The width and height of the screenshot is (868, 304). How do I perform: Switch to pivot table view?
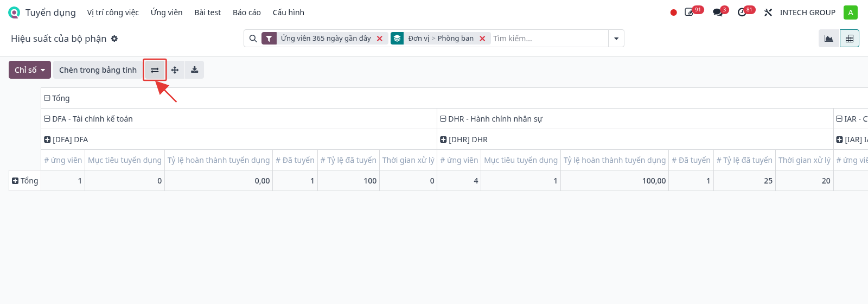tap(850, 39)
